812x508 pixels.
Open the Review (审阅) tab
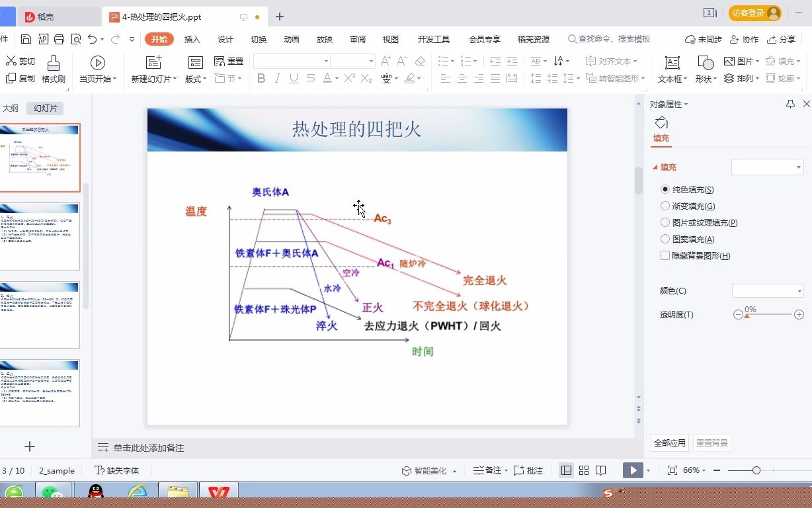coord(358,39)
